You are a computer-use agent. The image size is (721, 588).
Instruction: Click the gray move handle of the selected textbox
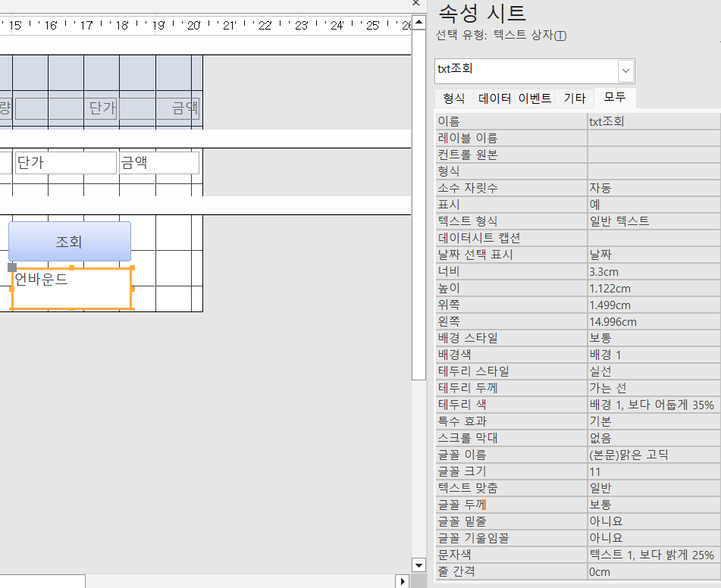11,267
